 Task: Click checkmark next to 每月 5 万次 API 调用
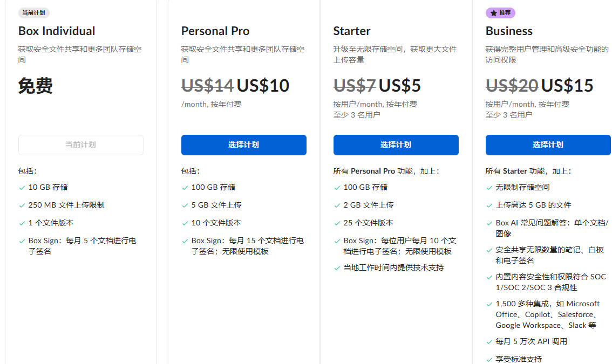click(489, 342)
